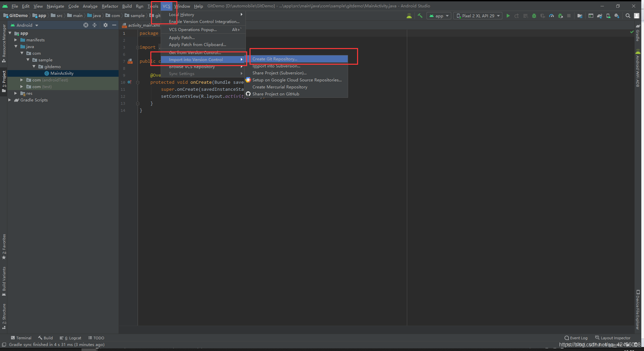Debug app using the green bug icon
644x351 pixels.
(x=534, y=16)
